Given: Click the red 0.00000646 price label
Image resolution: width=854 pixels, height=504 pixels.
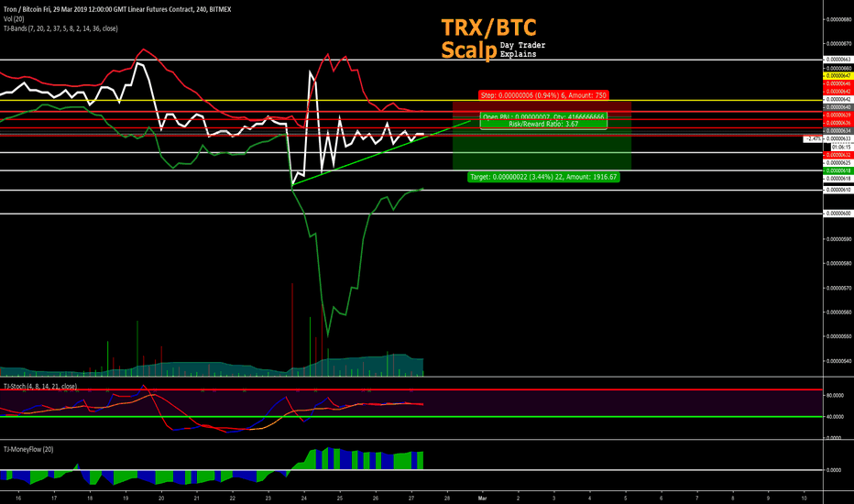Looking at the screenshot, I should tap(838, 83).
